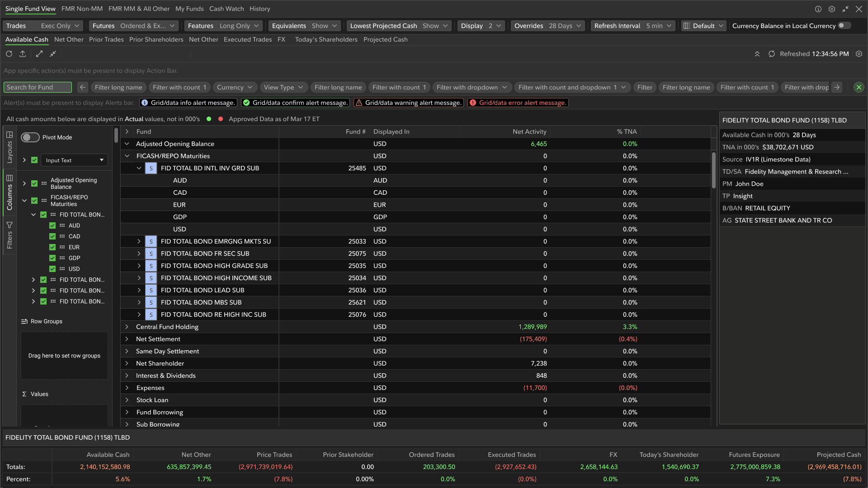This screenshot has width=868, height=488.
Task: Click the Search for Fund input field
Action: (x=38, y=87)
